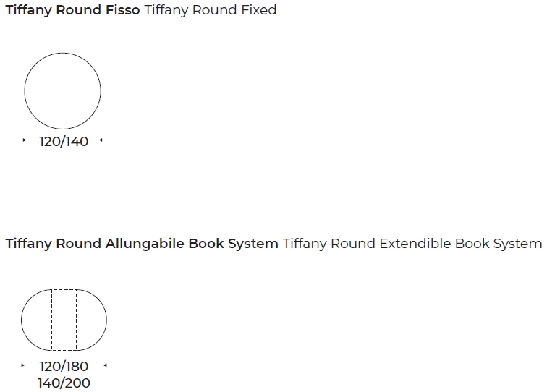Click the right arrow marker beside 120/180
The image size is (547, 392).
(x=106, y=365)
